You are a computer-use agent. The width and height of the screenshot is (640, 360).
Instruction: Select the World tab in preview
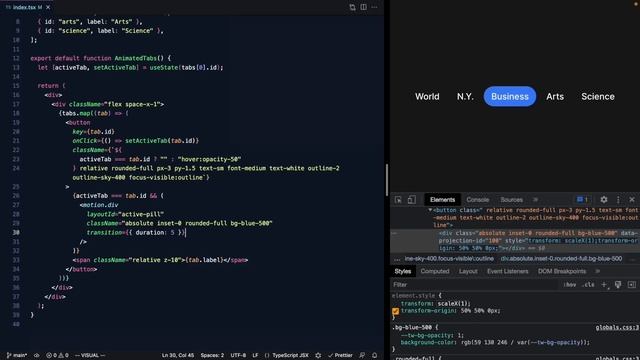pyautogui.click(x=427, y=97)
